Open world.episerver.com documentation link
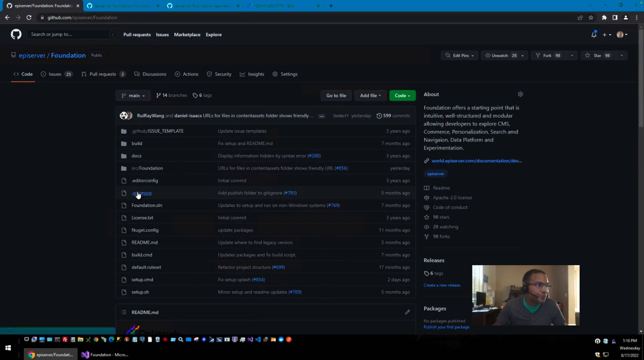The height and width of the screenshot is (360, 644). tap(476, 161)
